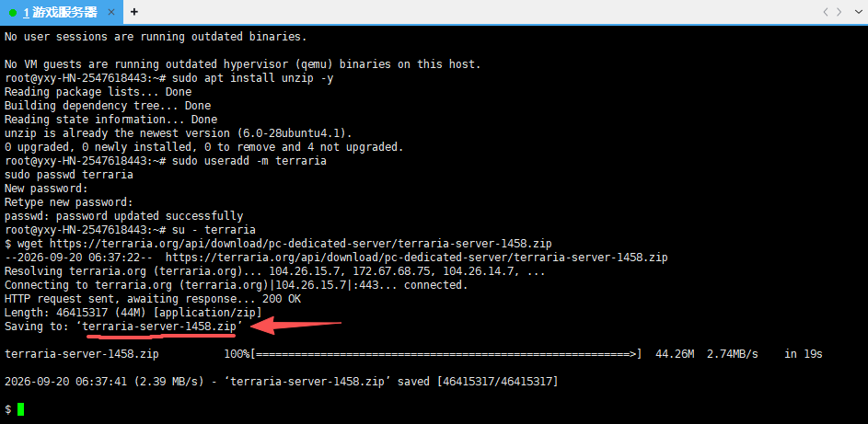Go to previous tab with left arrow
The width and height of the screenshot is (868, 424).
[x=826, y=12]
